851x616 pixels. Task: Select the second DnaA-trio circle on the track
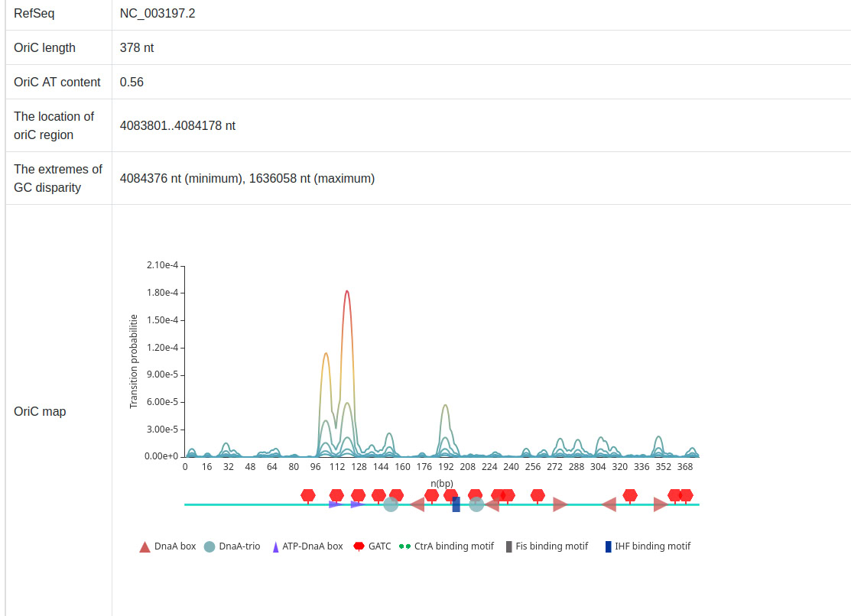pyautogui.click(x=476, y=504)
